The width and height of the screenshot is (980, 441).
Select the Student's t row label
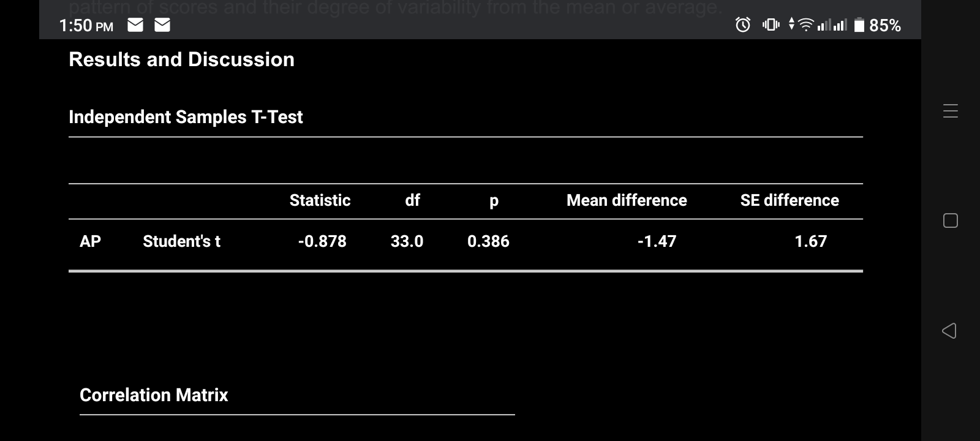coord(181,241)
